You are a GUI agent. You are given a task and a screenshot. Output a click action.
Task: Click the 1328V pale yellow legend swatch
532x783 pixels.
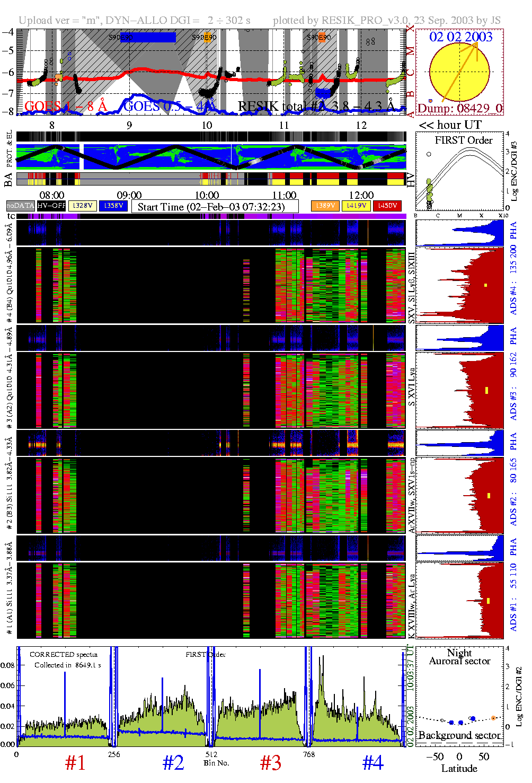(x=83, y=206)
